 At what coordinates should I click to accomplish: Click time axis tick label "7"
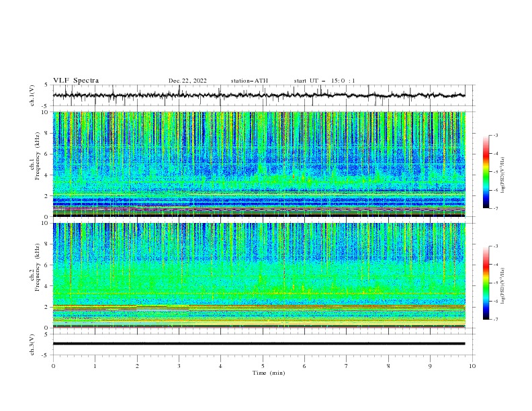pyautogui.click(x=347, y=366)
